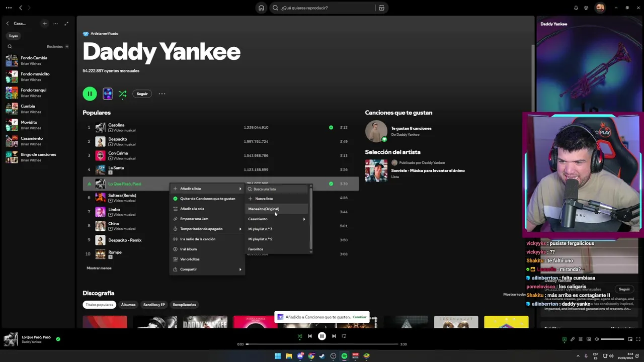Click Cambiar in the toast notification

(359, 317)
